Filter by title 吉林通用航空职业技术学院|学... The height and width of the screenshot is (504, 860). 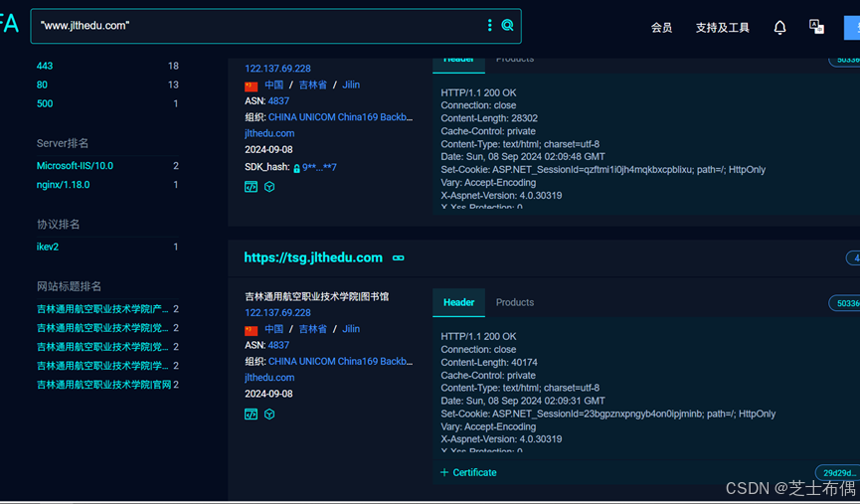click(x=102, y=366)
